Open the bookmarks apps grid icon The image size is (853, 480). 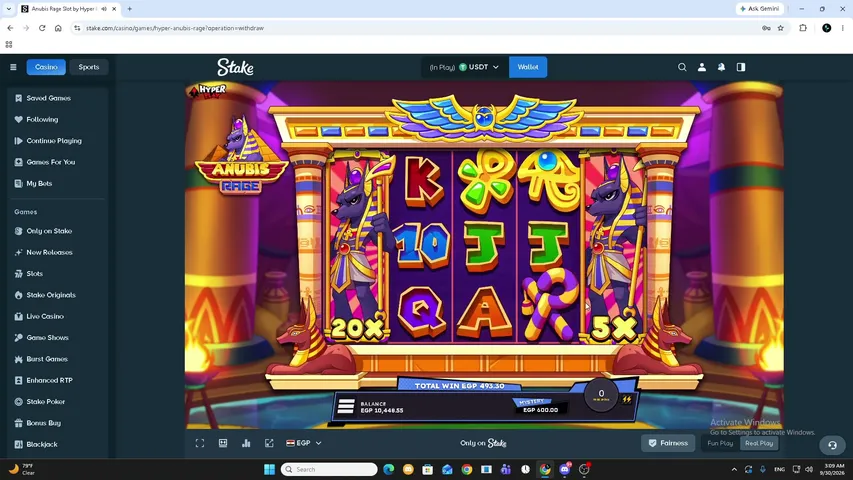[x=9, y=45]
